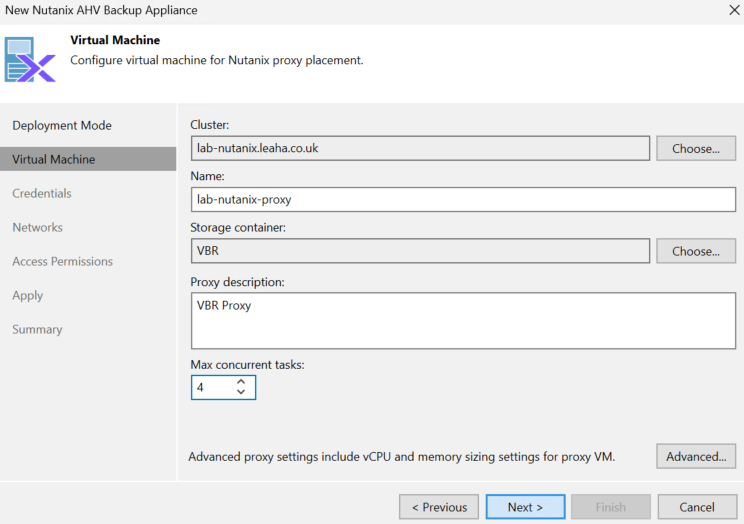Screen dimensions: 744x524
Task: Go to the Next wizard step
Action: (x=525, y=507)
